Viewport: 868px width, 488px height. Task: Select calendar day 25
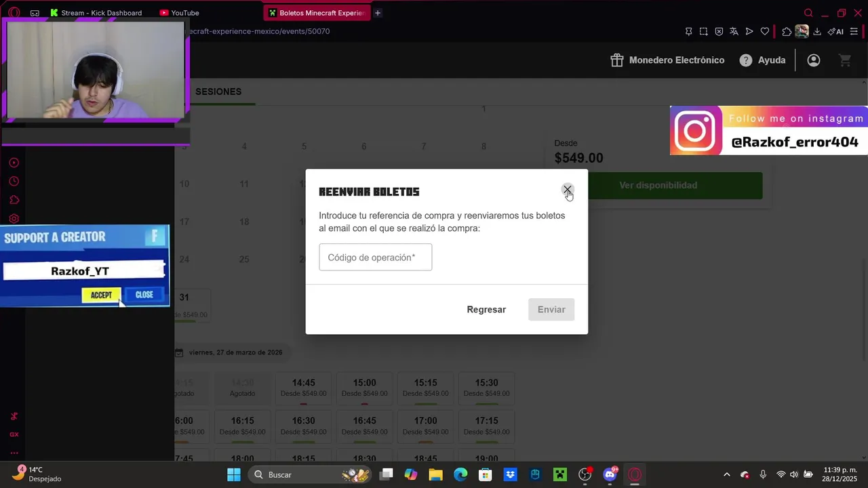coord(244,260)
